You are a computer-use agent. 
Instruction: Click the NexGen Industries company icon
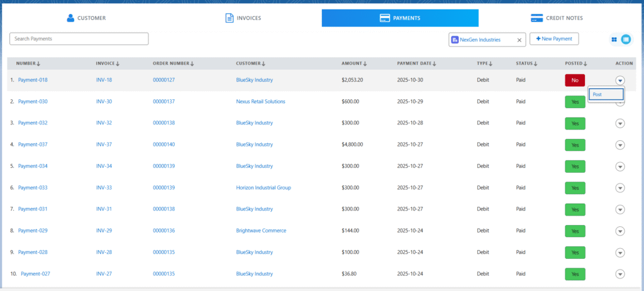click(455, 40)
